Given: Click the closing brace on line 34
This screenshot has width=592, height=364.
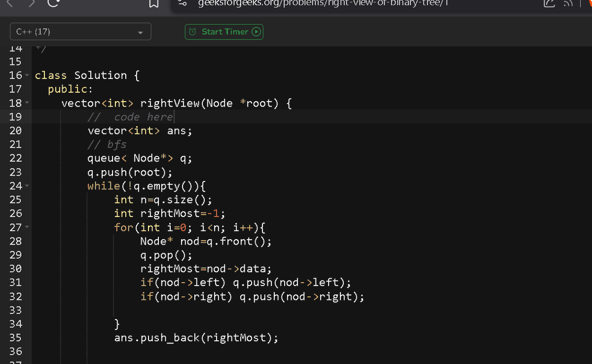Looking at the screenshot, I should pos(117,324).
